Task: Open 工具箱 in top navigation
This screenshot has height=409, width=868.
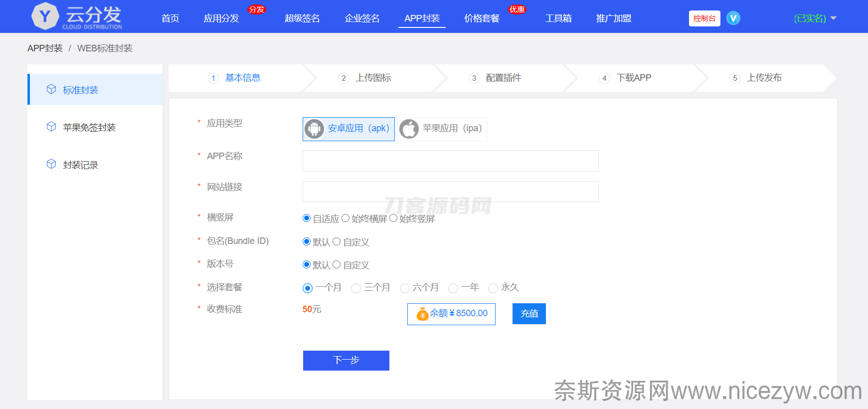Action: click(558, 18)
